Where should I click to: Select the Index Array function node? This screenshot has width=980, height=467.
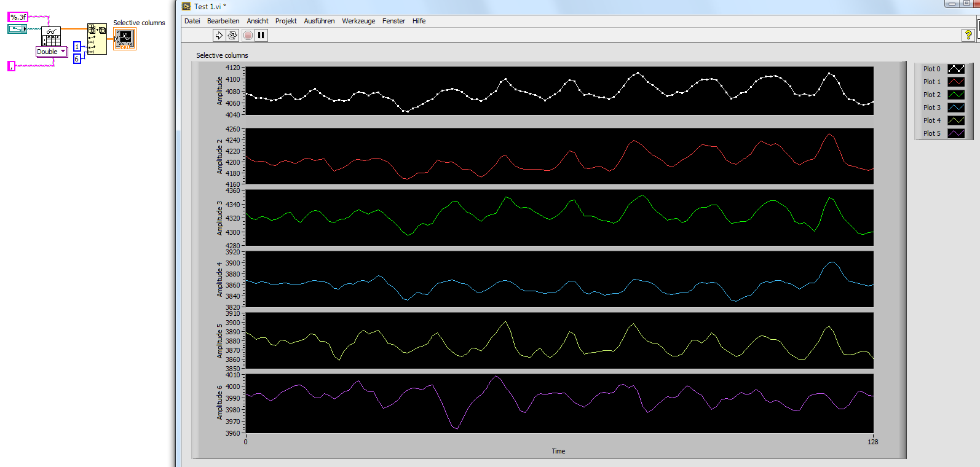(97, 39)
